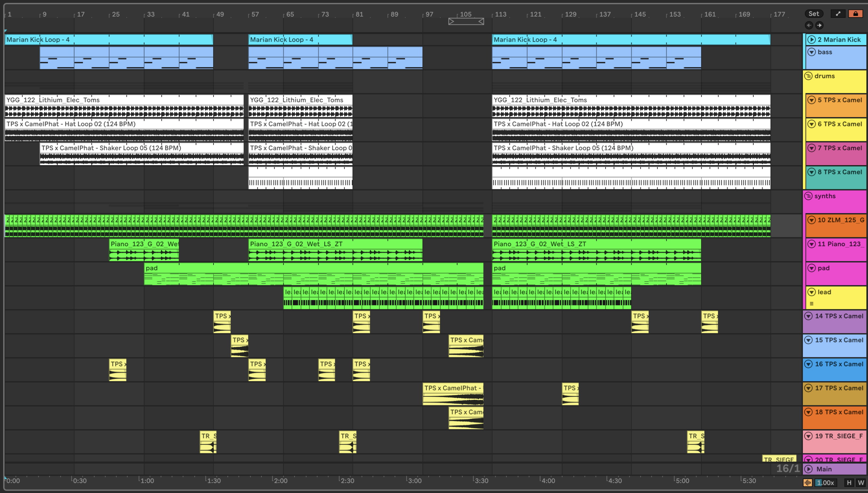This screenshot has width=868, height=493.
Task: Toggle the orange waveform icon beside 1.00x
Action: [808, 482]
